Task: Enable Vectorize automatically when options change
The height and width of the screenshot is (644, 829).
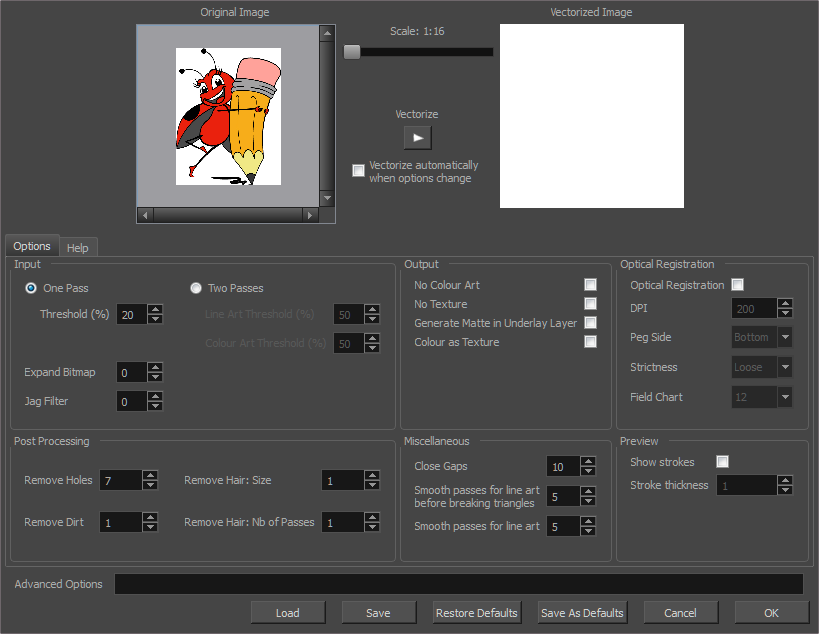Action: [358, 171]
